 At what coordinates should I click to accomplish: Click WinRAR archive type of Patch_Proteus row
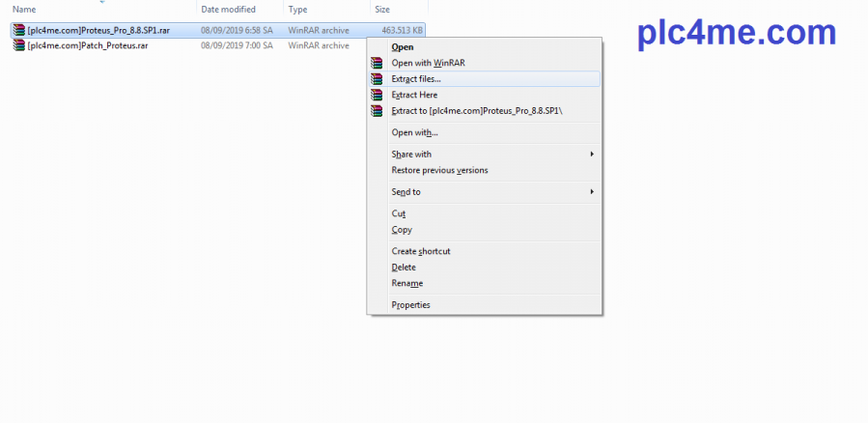[319, 45]
